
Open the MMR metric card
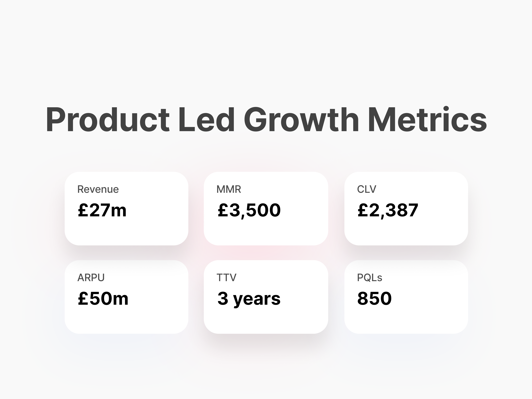266,208
